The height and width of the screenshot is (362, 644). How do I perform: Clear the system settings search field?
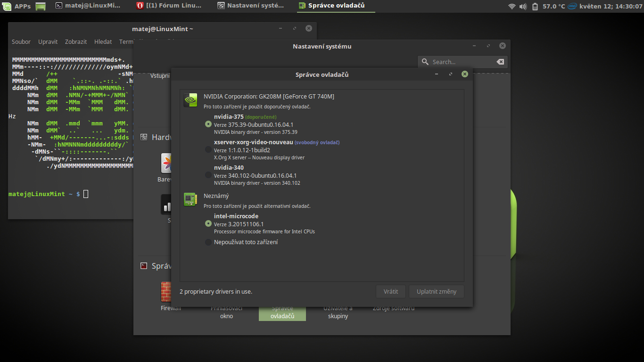[500, 62]
